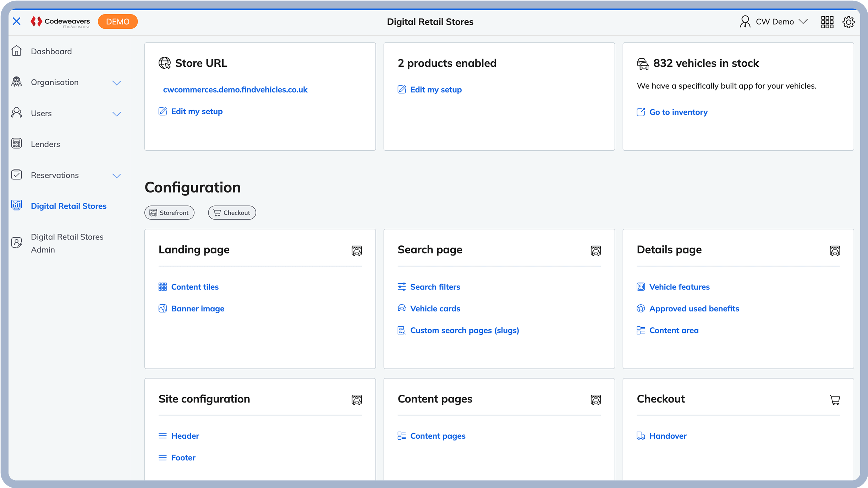The height and width of the screenshot is (488, 868).
Task: Toggle the Storefront filter chip
Action: [x=169, y=213]
